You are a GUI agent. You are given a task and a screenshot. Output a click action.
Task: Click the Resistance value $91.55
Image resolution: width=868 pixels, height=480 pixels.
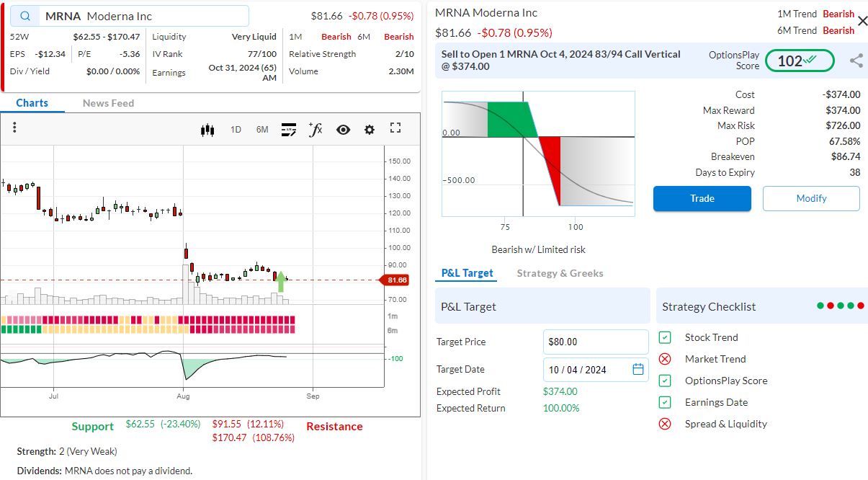coord(227,424)
